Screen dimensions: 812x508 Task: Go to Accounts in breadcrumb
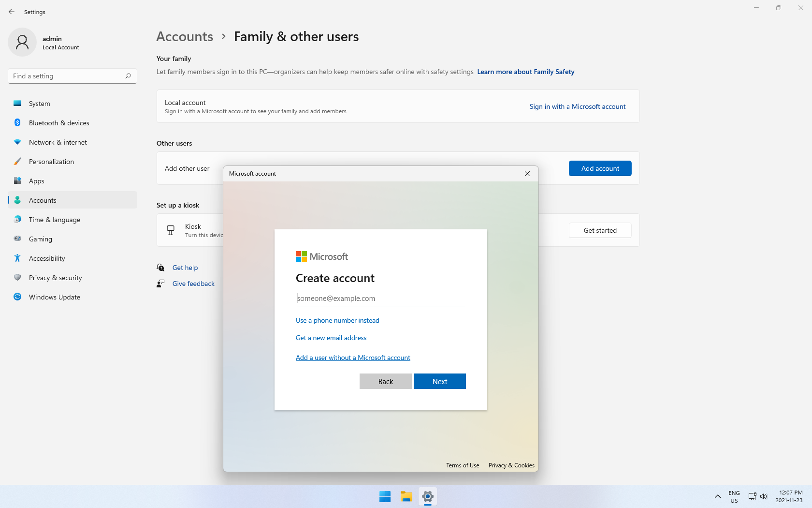point(185,37)
